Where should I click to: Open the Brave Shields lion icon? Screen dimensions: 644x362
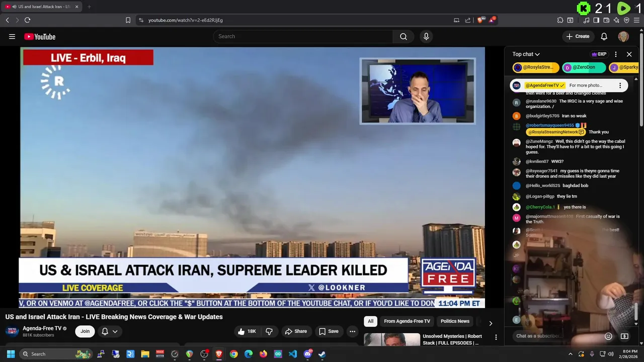[481, 20]
